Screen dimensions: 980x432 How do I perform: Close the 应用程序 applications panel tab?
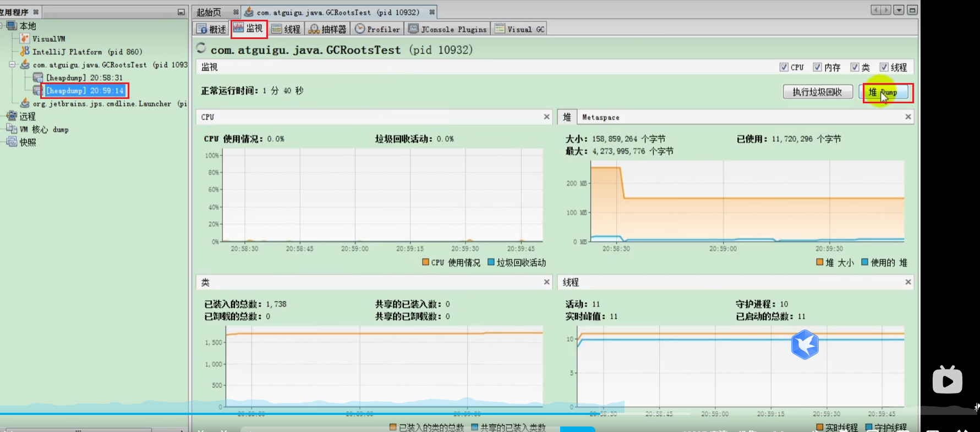[x=36, y=12]
